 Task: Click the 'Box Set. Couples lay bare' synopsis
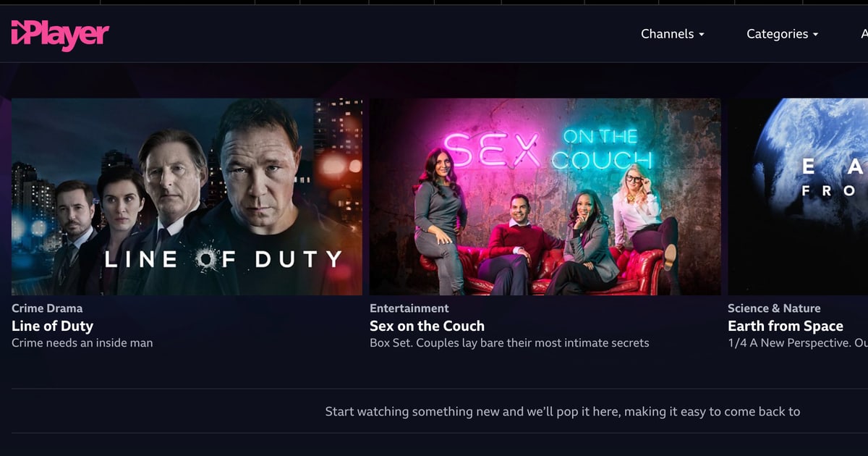509,343
